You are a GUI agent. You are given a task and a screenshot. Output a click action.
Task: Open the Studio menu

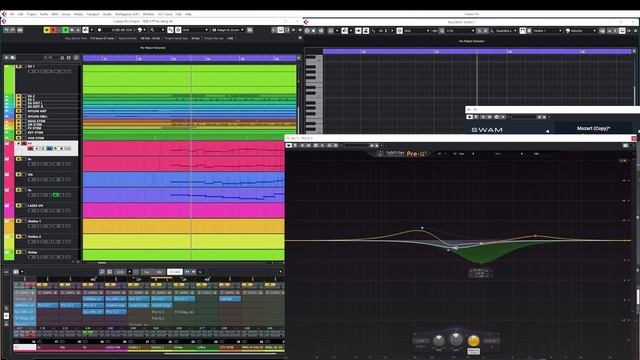coord(107,14)
